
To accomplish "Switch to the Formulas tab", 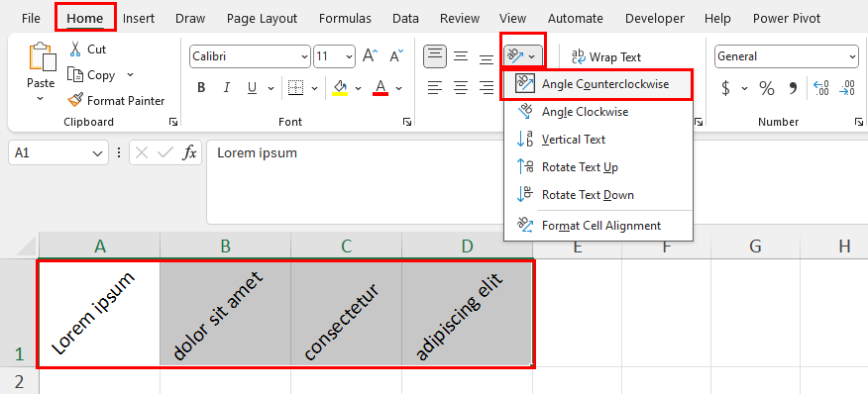I will pos(345,18).
